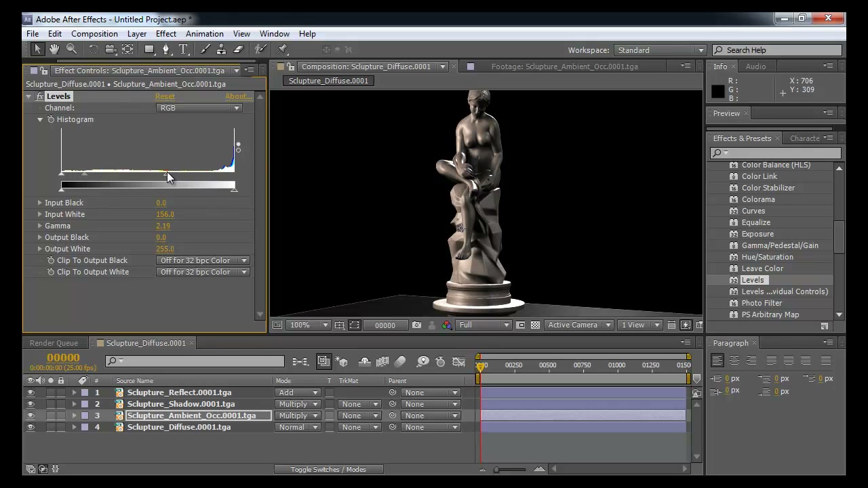Viewport: 868px width, 488px height.
Task: Select the Rotation tool
Action: (94, 49)
